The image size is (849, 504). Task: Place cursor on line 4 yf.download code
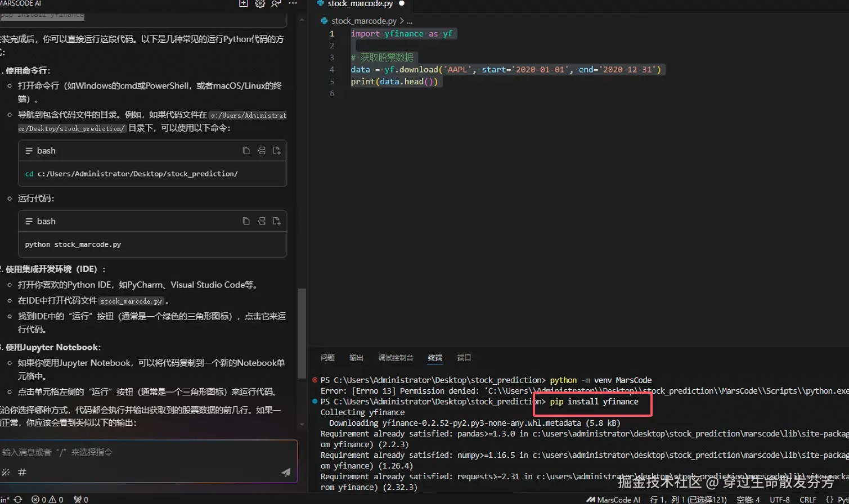tap(506, 70)
